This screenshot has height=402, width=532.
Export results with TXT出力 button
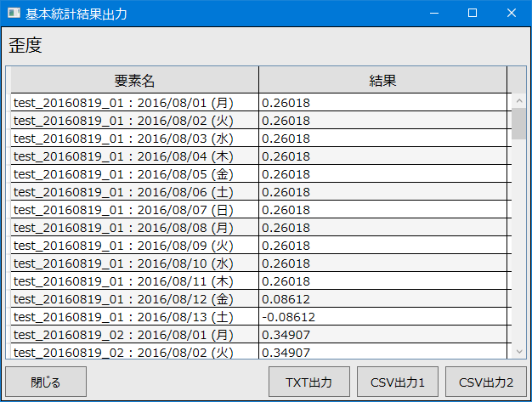click(309, 382)
